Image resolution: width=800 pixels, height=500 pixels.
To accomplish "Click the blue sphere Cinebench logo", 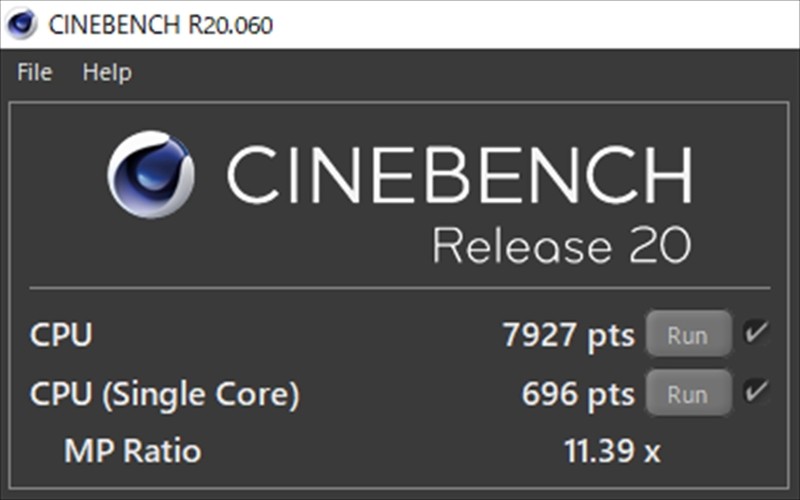I will [x=151, y=174].
